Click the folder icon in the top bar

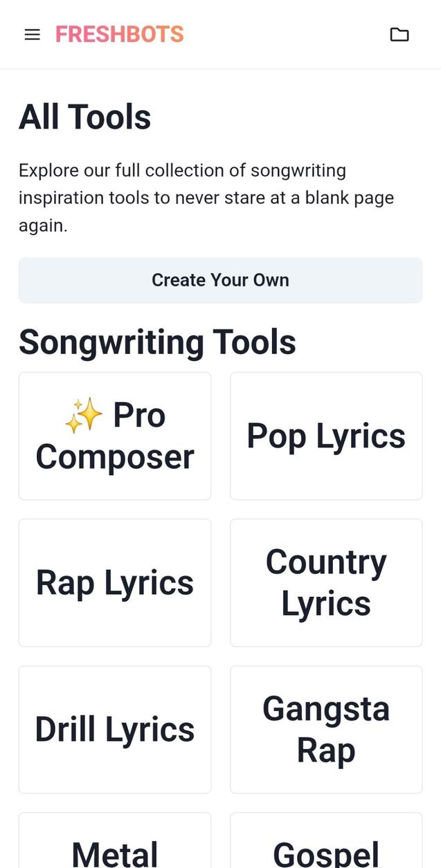coord(399,35)
